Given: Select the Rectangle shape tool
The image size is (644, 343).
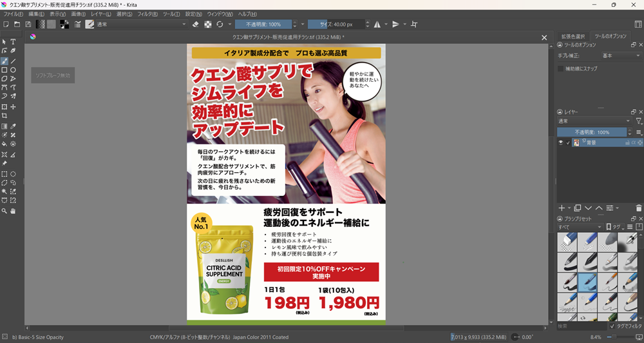Looking at the screenshot, I should [4, 70].
